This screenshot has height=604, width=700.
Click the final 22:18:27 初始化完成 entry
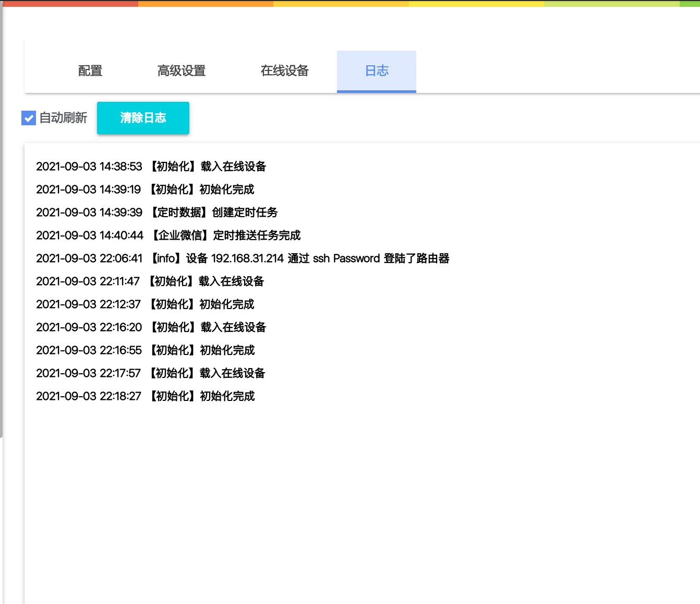tap(145, 396)
